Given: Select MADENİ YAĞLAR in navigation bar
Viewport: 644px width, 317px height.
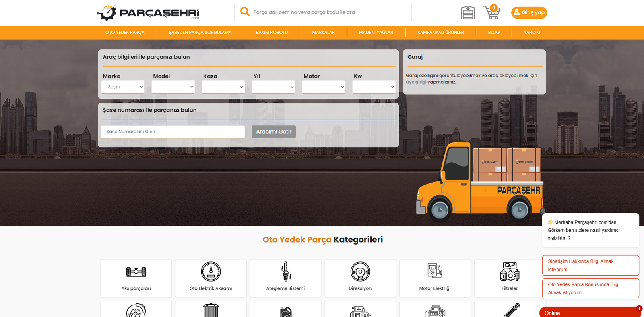Looking at the screenshot, I should pyautogui.click(x=376, y=33).
